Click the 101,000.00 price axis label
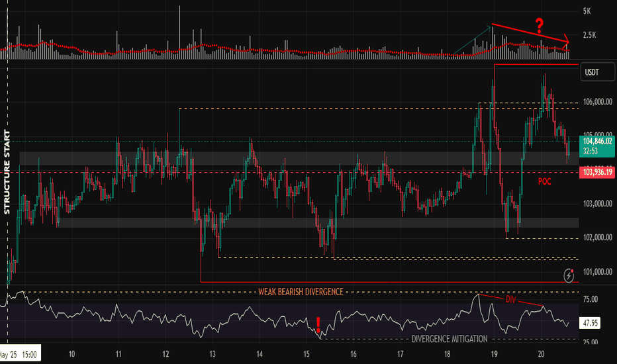Viewport: 617px width, 364px height. (x=597, y=272)
